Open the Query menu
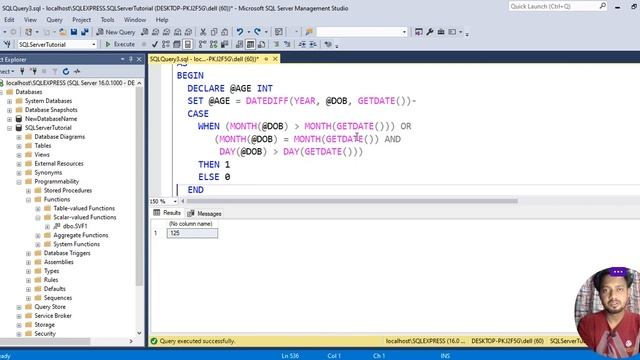 tap(54, 20)
